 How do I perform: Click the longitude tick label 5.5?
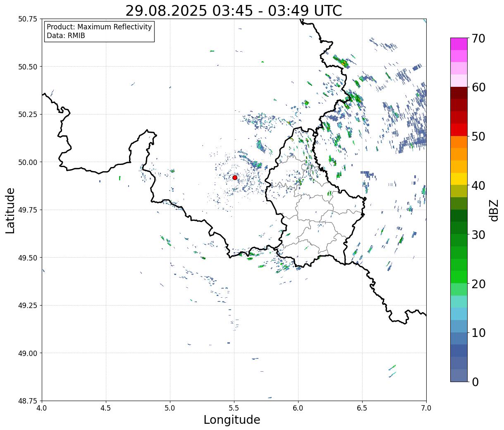tap(234, 408)
